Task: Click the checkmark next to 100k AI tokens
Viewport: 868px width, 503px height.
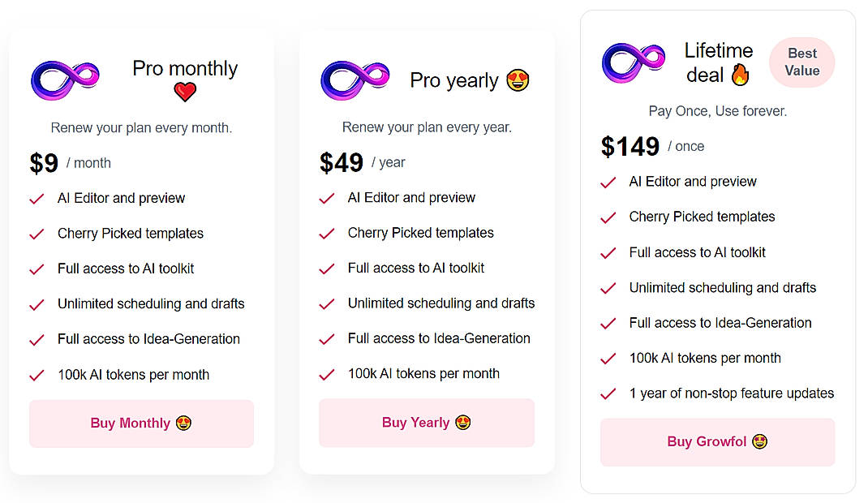Action: (x=36, y=374)
